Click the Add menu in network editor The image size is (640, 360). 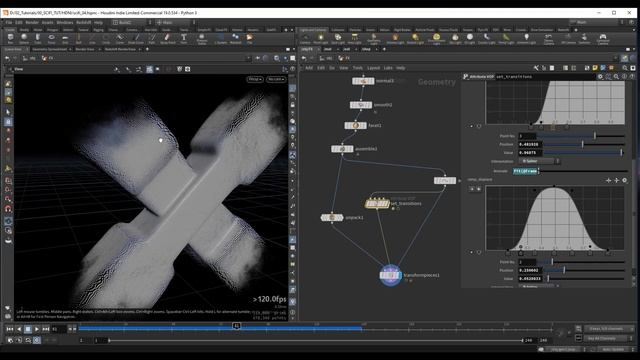[x=309, y=68]
